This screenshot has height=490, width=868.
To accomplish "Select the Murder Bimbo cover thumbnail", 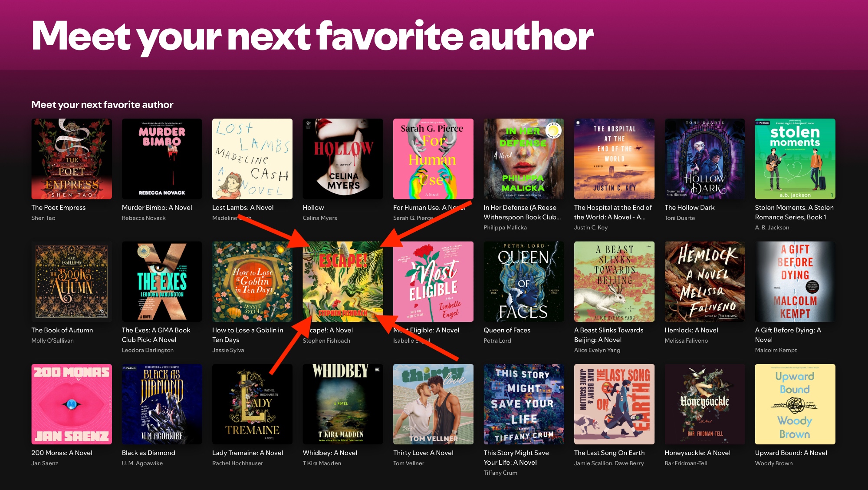I will coord(162,159).
